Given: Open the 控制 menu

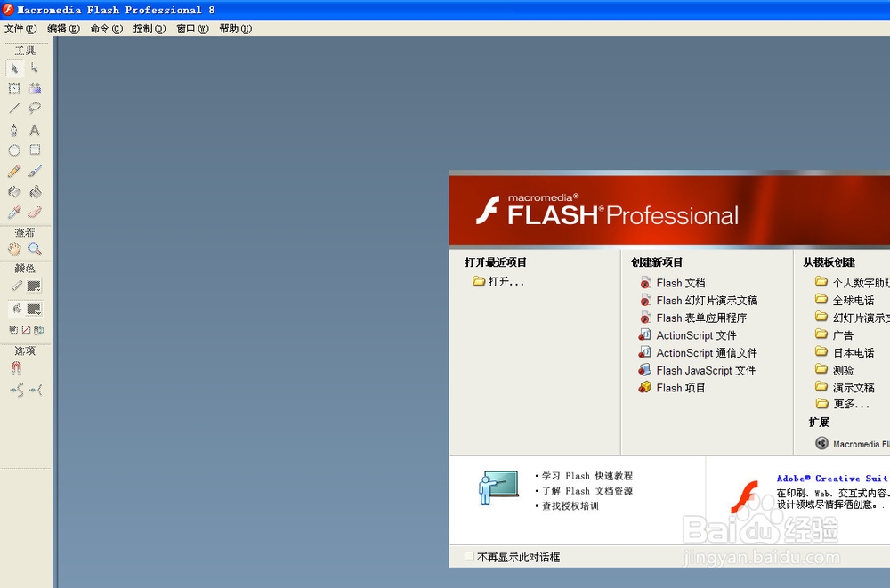Looking at the screenshot, I should point(150,28).
